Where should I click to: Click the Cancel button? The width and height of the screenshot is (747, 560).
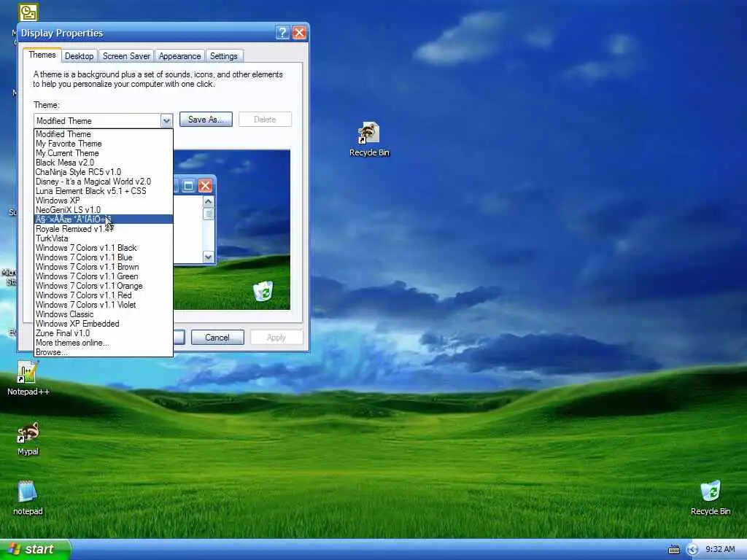(x=217, y=337)
